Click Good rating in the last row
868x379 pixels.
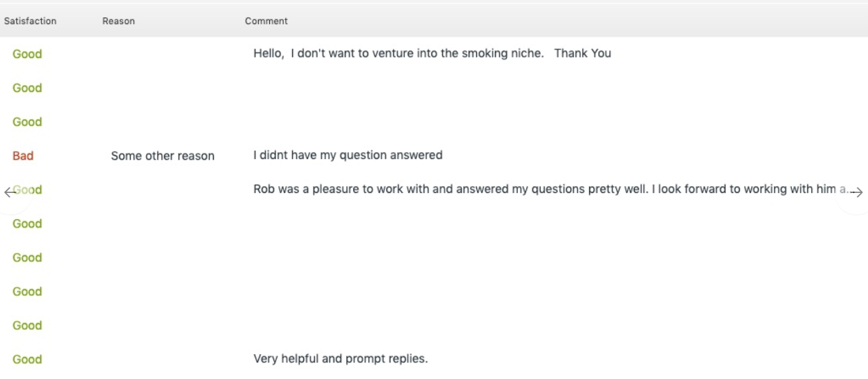(x=27, y=359)
